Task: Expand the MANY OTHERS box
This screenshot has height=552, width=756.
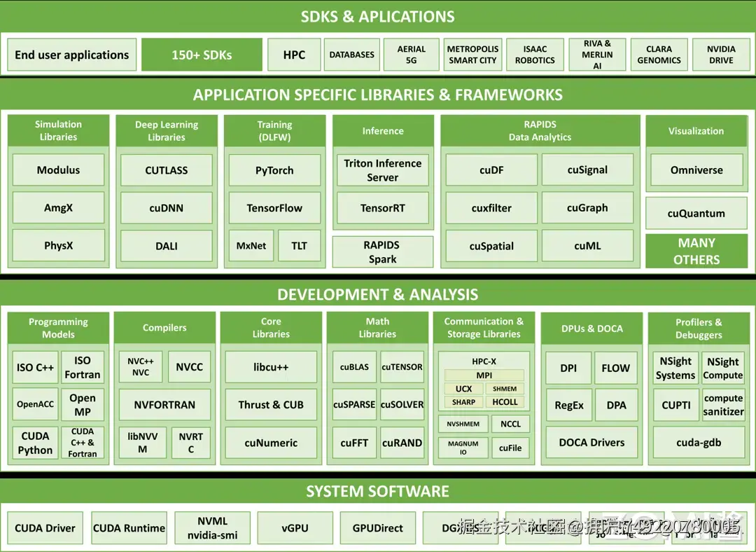Action: coord(696,251)
